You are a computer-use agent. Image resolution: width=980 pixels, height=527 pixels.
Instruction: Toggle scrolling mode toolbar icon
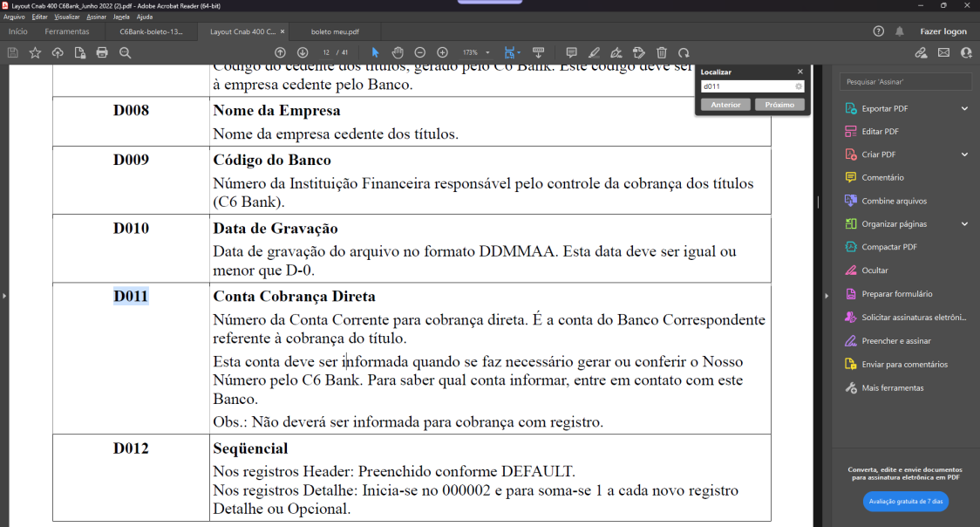(538, 52)
